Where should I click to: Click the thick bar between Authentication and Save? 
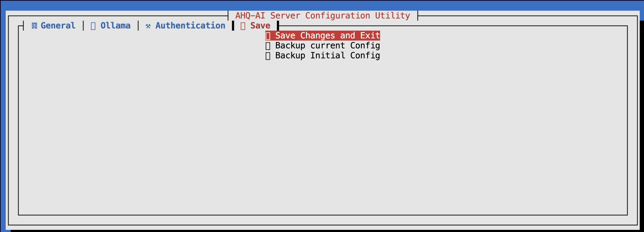point(233,26)
